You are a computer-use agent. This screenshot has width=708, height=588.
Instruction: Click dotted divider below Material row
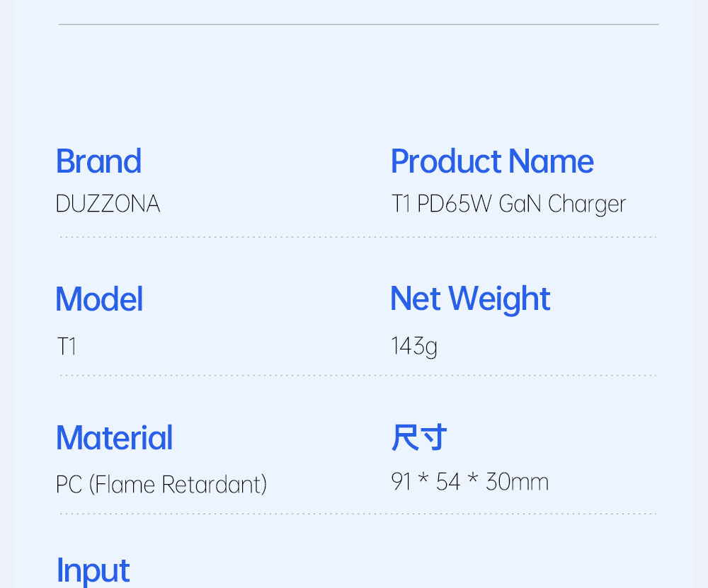(358, 514)
